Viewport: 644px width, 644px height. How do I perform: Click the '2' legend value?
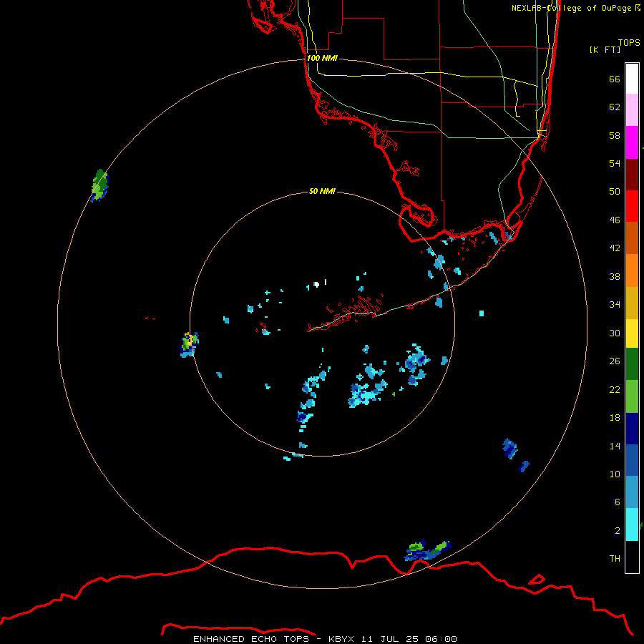tap(618, 531)
